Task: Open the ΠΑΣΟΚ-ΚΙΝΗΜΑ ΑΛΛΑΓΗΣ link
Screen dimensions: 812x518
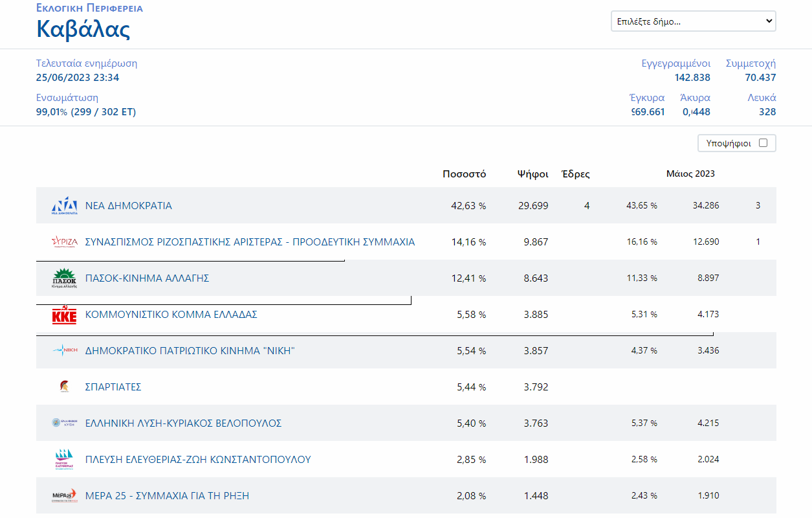Action: pos(147,278)
